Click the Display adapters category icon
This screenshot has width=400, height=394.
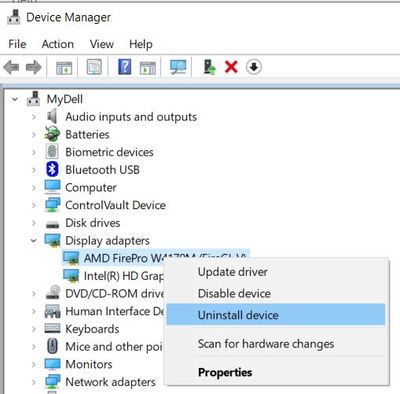coord(52,240)
